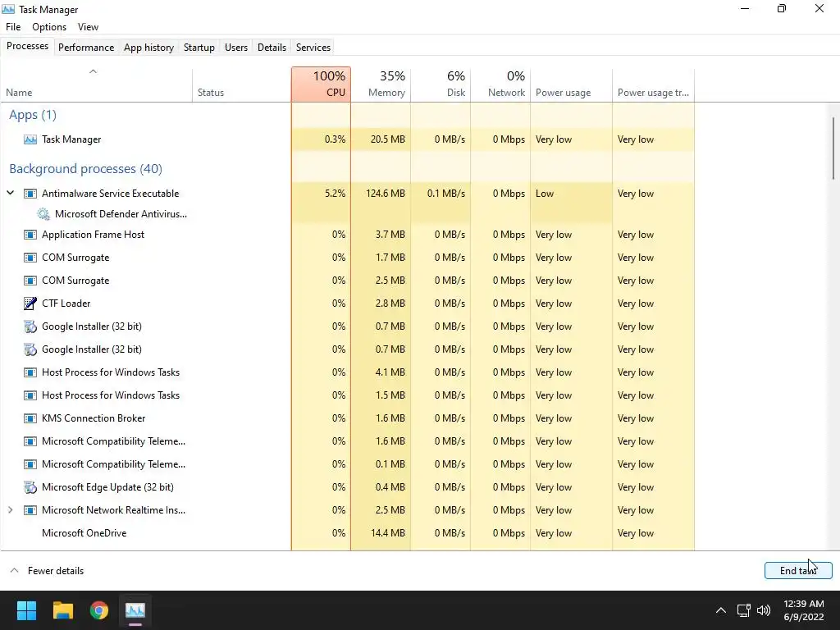840x630 pixels.
Task: Click the 3.7 MB memory value
Action: pyautogui.click(x=390, y=235)
